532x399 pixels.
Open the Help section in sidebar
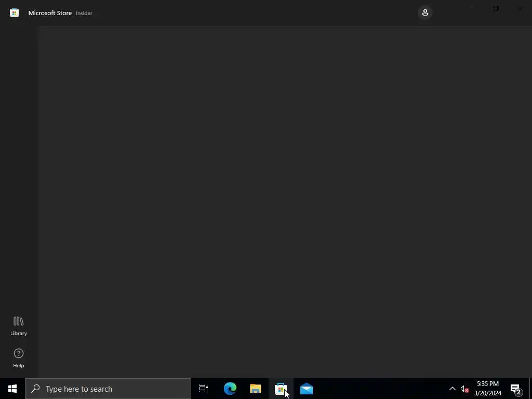click(19, 358)
